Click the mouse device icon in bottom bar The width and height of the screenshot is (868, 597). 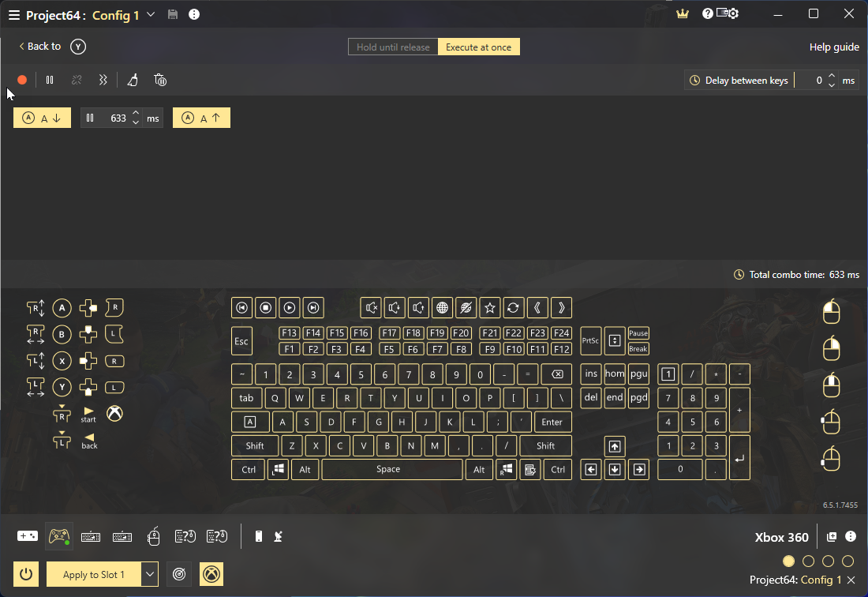point(154,537)
